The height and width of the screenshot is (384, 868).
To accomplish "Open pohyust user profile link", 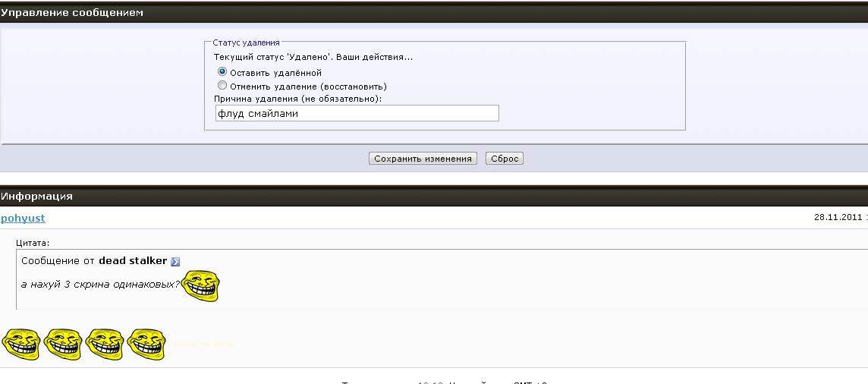I will [x=23, y=218].
